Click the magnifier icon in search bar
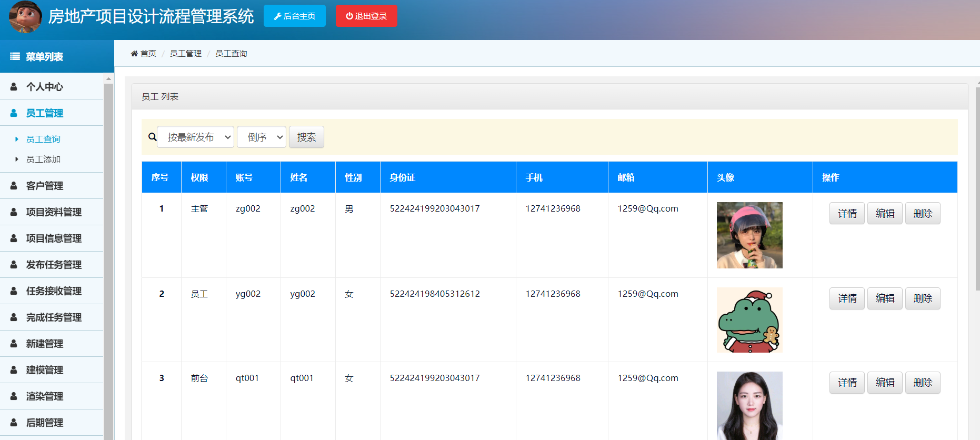Screen dimensions: 980x440 (152, 137)
